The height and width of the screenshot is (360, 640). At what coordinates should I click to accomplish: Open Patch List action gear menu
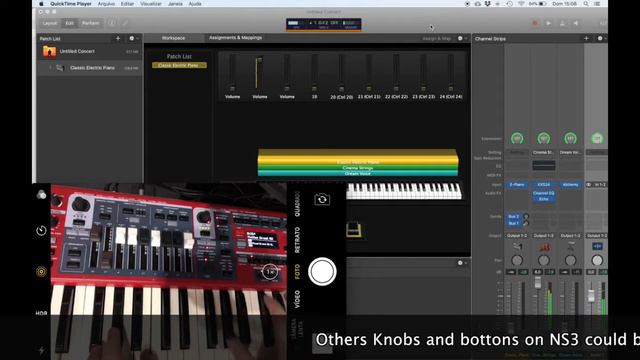pos(133,38)
